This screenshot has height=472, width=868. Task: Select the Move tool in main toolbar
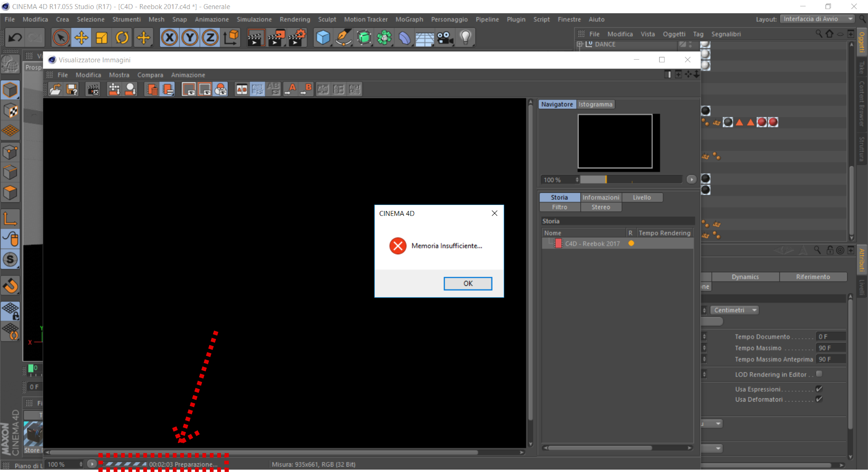(81, 37)
